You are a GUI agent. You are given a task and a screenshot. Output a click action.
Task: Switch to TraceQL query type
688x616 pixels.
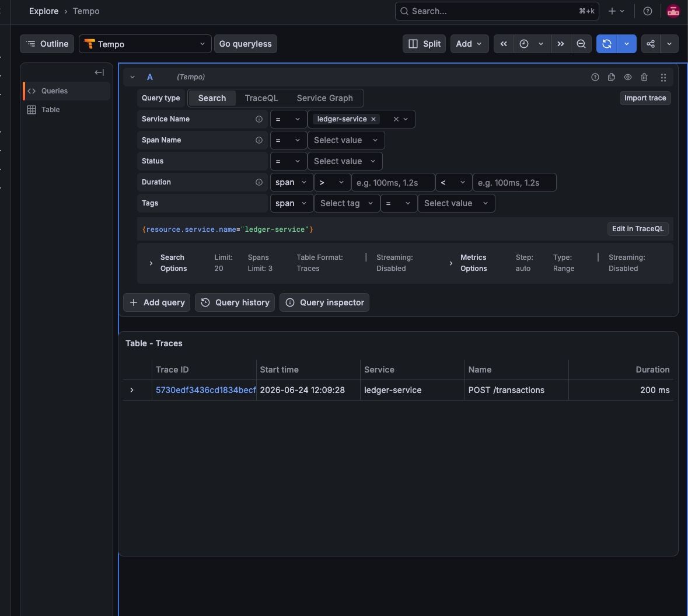pos(261,98)
